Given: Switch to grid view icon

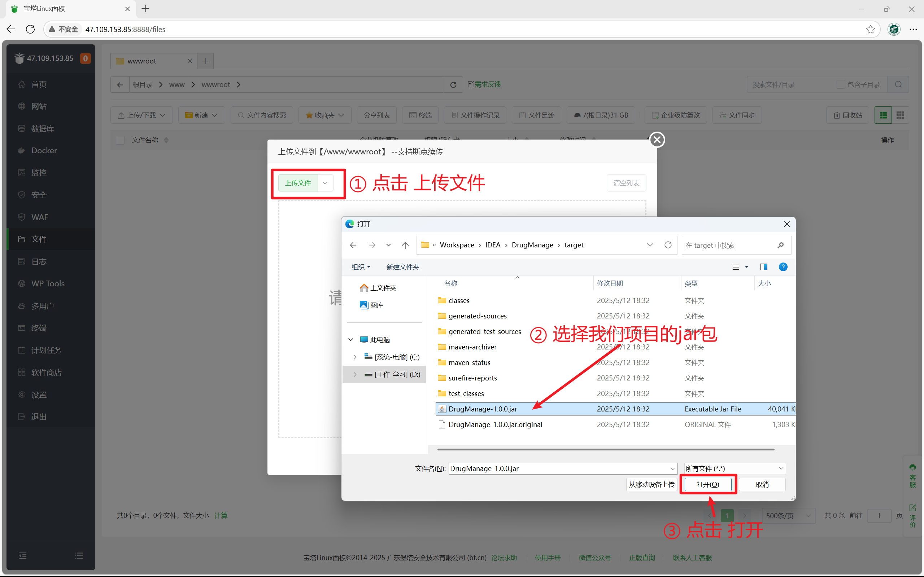Looking at the screenshot, I should coord(900,115).
